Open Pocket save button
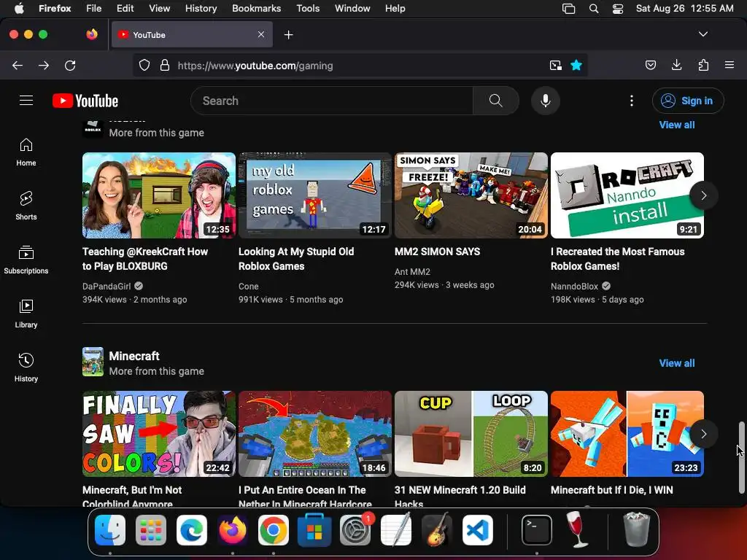The height and width of the screenshot is (560, 747). click(650, 65)
